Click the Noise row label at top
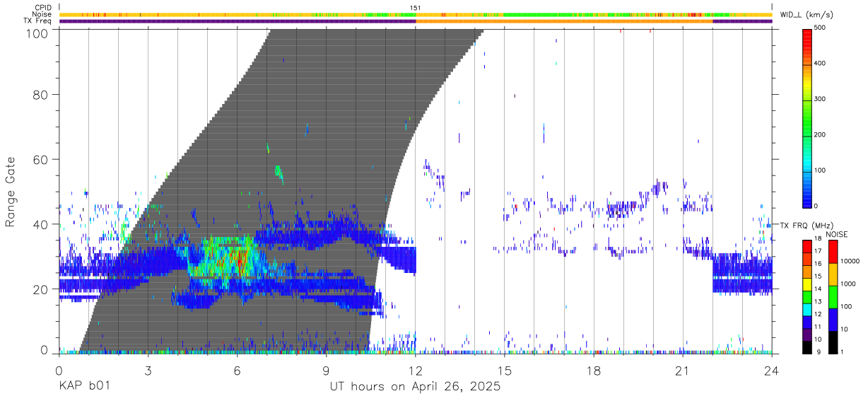Image resolution: width=868 pixels, height=401 pixels. click(43, 14)
